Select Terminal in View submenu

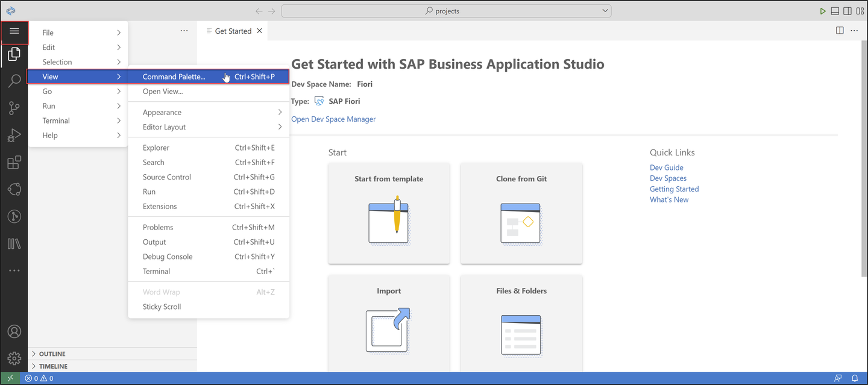tap(209, 271)
